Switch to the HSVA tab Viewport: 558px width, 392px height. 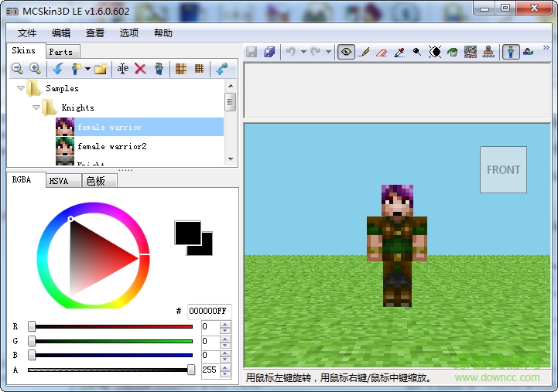tap(59, 181)
